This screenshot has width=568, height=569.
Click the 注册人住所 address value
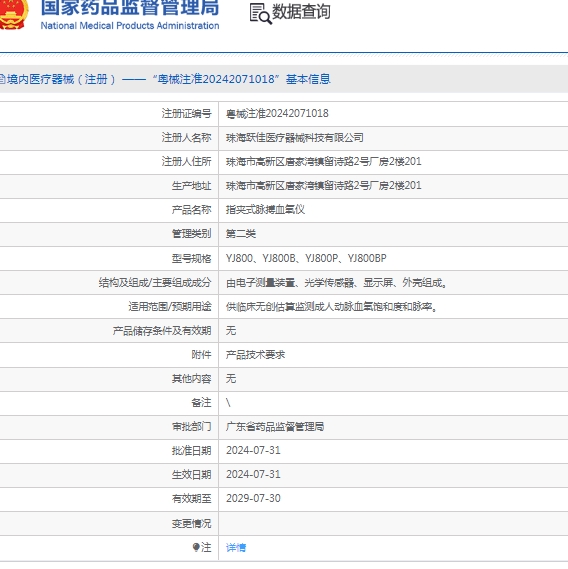(x=324, y=161)
